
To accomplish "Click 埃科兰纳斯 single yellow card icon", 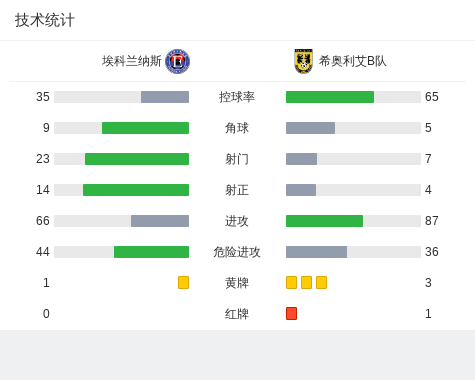I will [183, 282].
